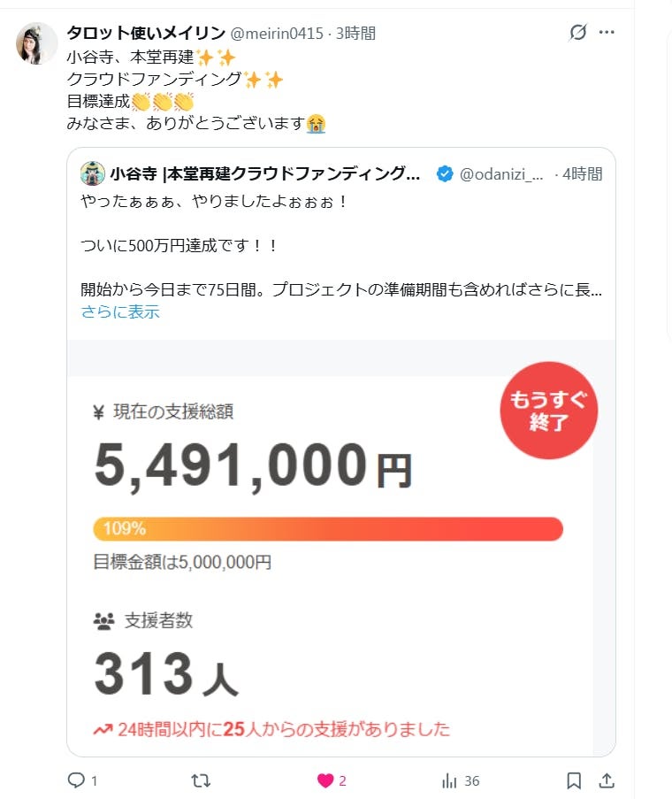The width and height of the screenshot is (672, 799).
Task: Click the Grok explain post icon
Action: (577, 33)
